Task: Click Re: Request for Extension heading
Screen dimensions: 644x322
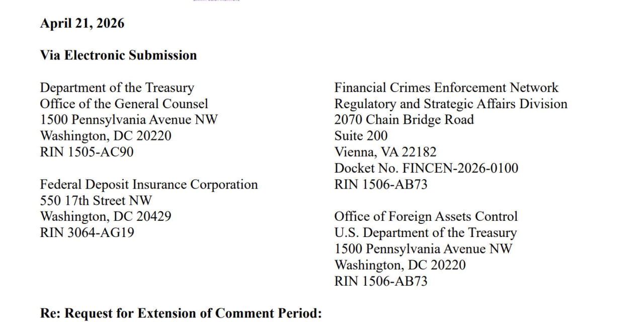Action: (181, 313)
